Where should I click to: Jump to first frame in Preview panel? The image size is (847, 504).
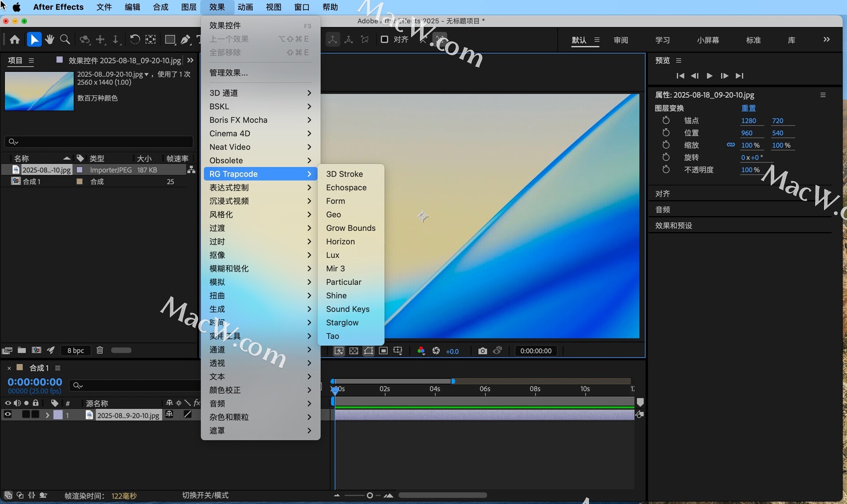click(x=680, y=76)
